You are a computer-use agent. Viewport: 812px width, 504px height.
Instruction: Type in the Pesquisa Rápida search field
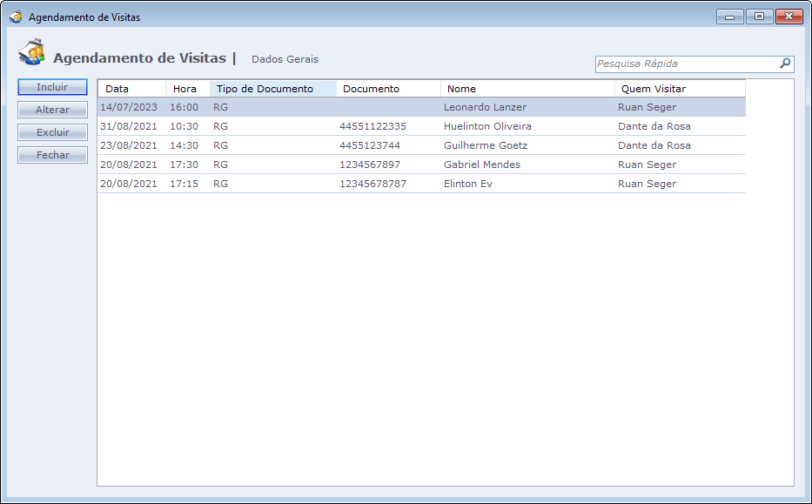686,64
